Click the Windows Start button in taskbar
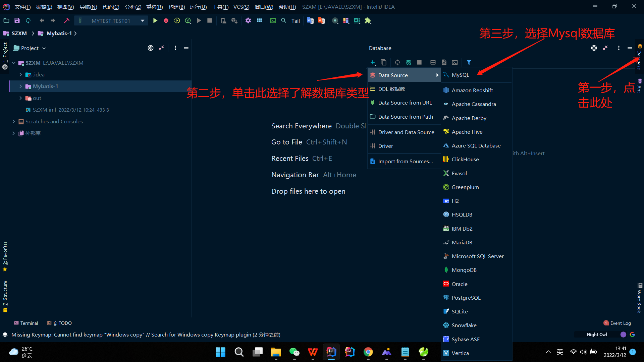This screenshot has width=644, height=362. pyautogui.click(x=220, y=352)
